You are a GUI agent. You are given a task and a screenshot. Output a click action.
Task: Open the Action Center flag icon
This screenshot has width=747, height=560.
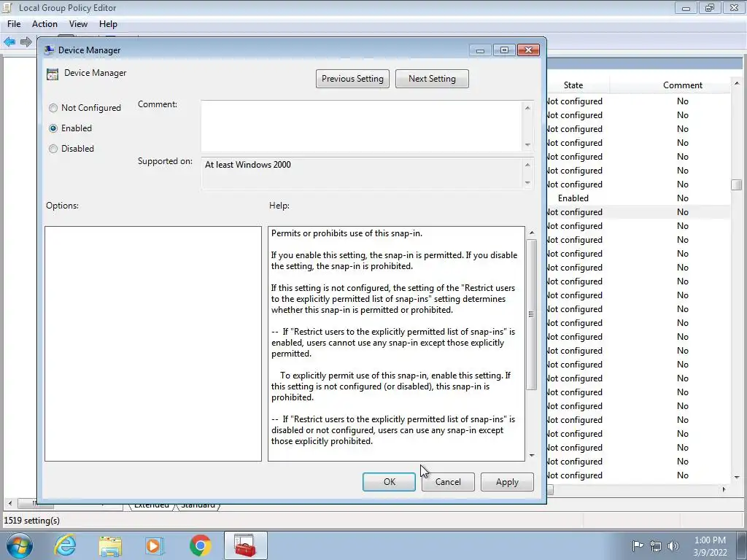click(x=638, y=545)
